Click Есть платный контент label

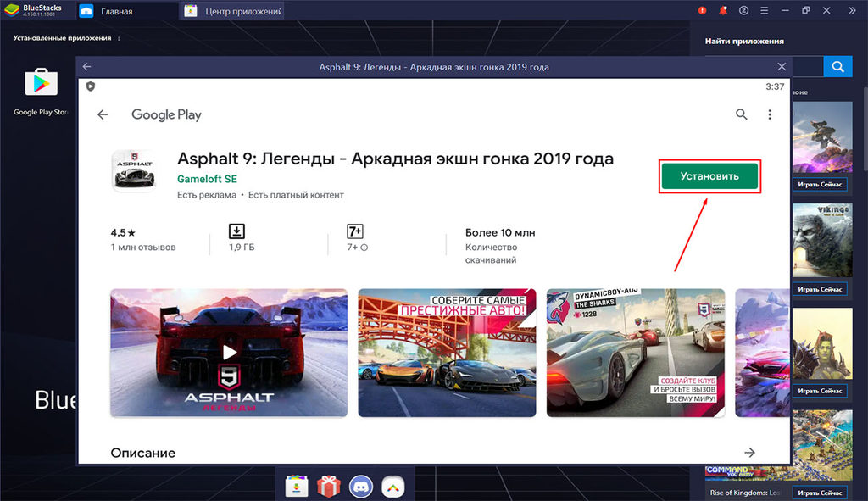click(x=296, y=195)
